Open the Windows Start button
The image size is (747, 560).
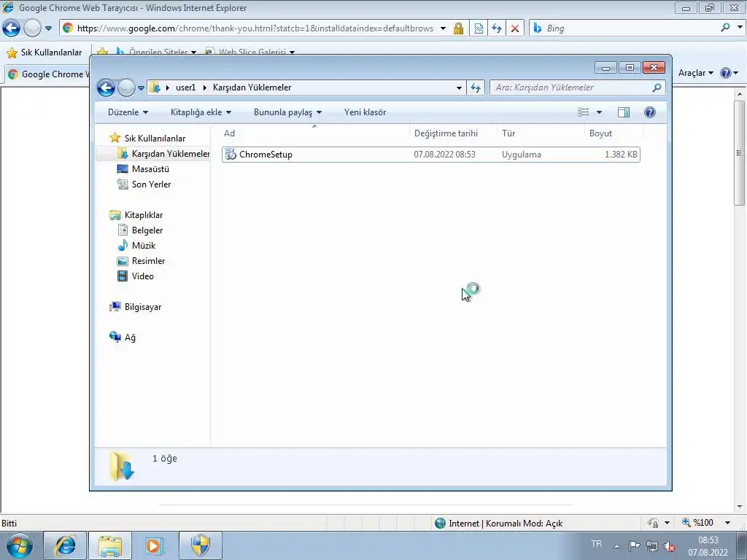point(20,545)
